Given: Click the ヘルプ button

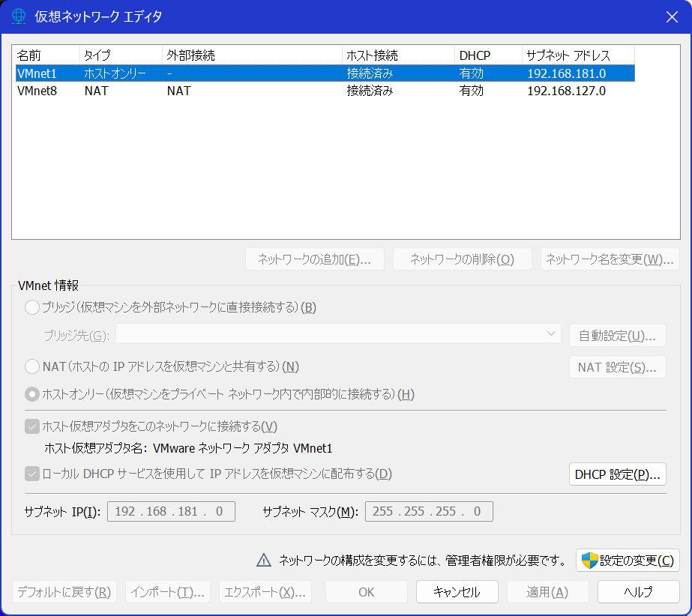Looking at the screenshot, I should 638,591.
